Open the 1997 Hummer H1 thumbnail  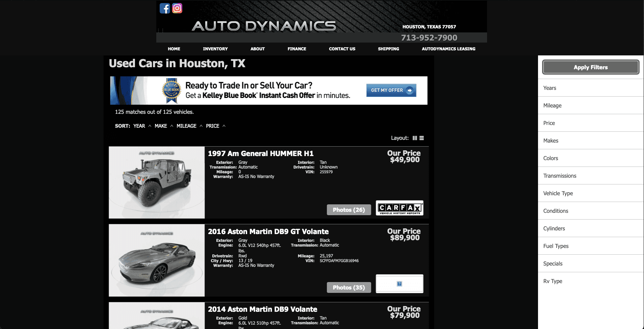coord(157,182)
